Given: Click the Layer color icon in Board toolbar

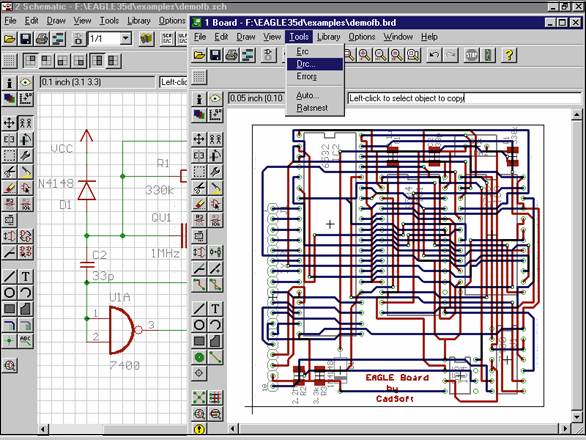Looking at the screenshot, I should click(199, 115).
